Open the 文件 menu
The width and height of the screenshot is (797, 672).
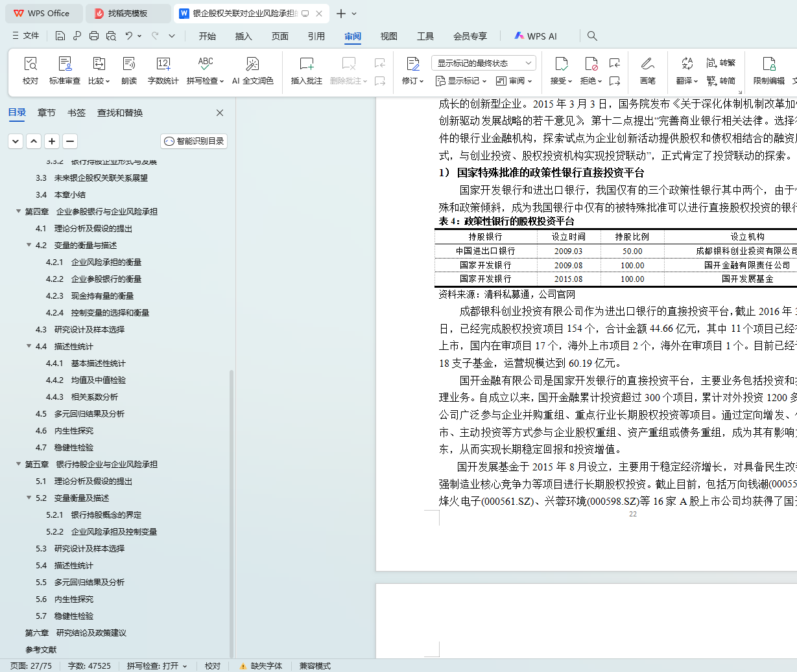tap(25, 36)
